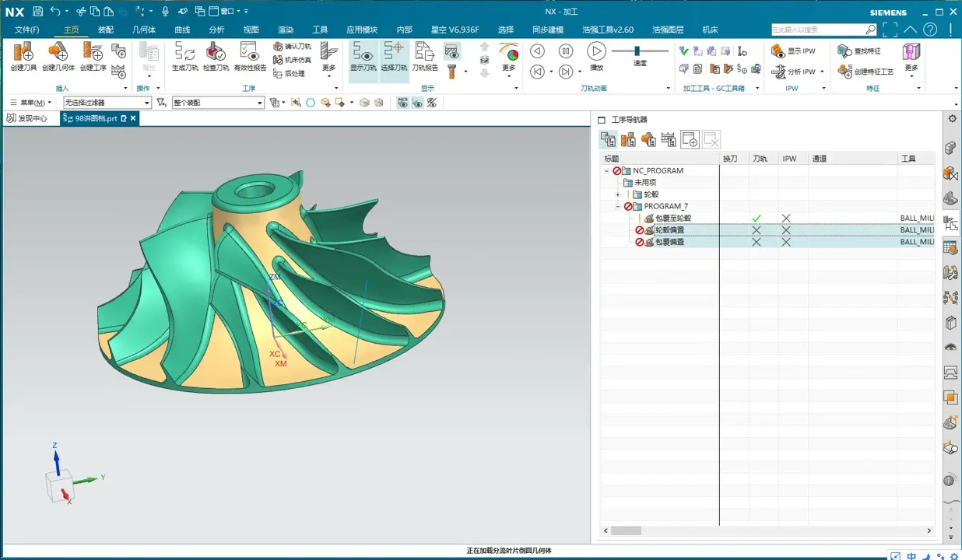Click the 刀轨报告 (Tool Path Report) icon
Viewport: 962px width, 560px height.
pos(424,53)
